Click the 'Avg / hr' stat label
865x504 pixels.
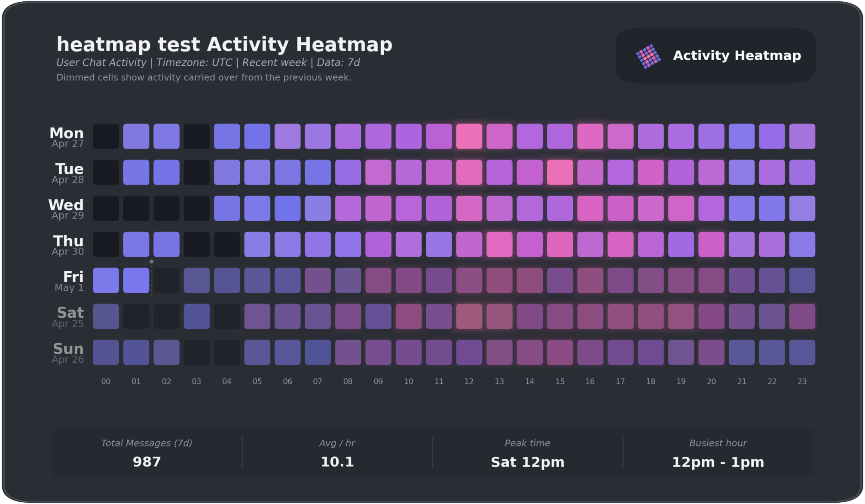pyautogui.click(x=337, y=443)
